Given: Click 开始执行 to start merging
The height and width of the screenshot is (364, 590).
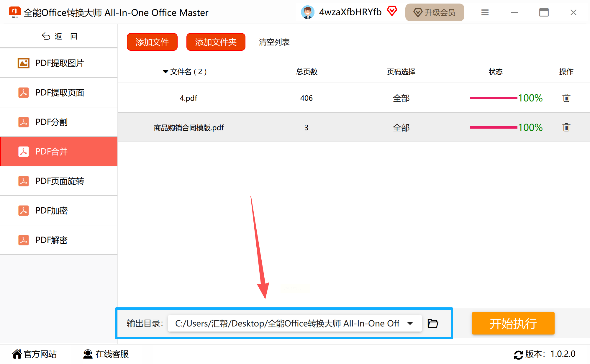Looking at the screenshot, I should (513, 323).
